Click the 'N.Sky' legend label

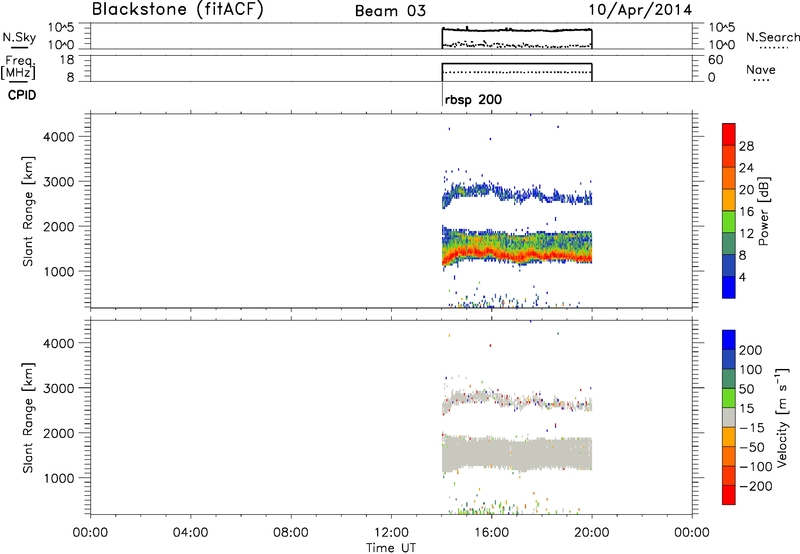[19, 37]
